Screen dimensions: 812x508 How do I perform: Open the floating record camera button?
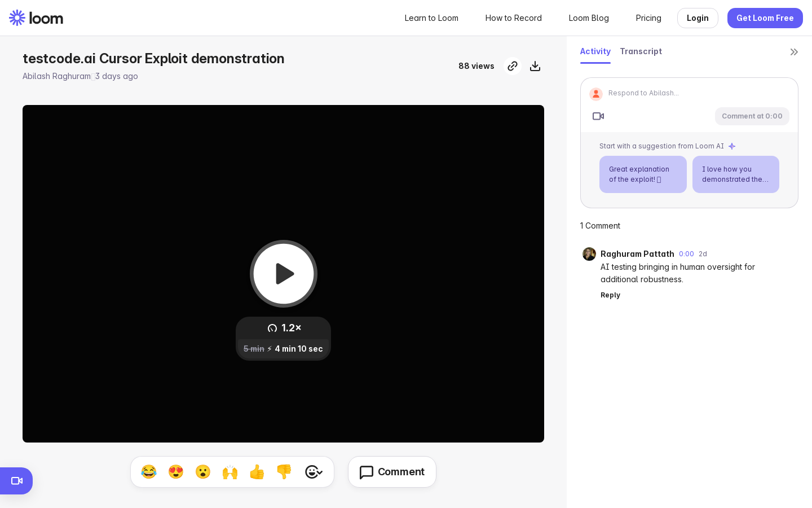point(16,481)
